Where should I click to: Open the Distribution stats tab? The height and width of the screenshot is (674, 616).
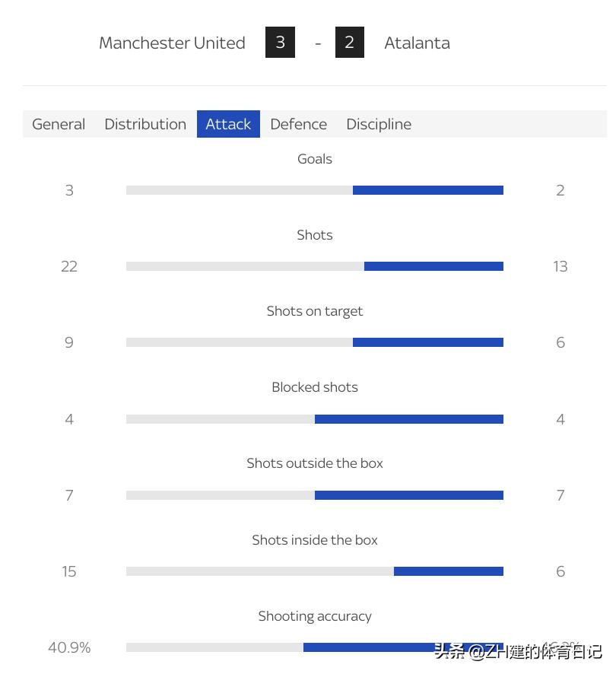tap(145, 124)
